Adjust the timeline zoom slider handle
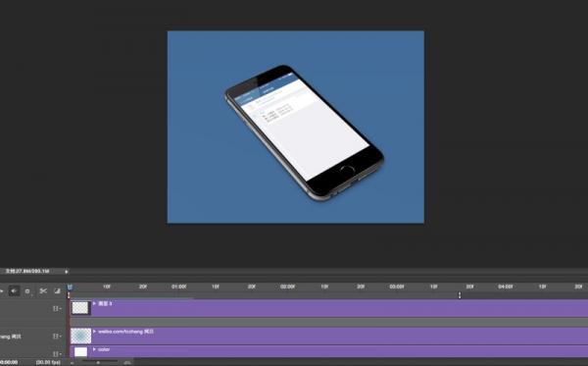The height and width of the screenshot is (366, 588). pos(98,362)
